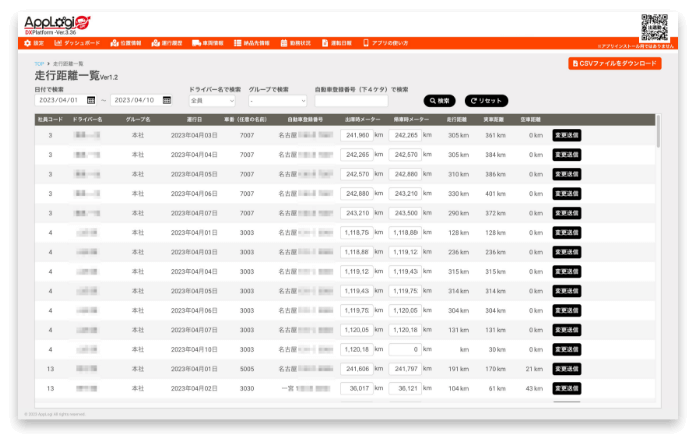Click 変更送信 for vehicle 7007 on 2023年04月03日
696x444 pixels.
(x=566, y=135)
